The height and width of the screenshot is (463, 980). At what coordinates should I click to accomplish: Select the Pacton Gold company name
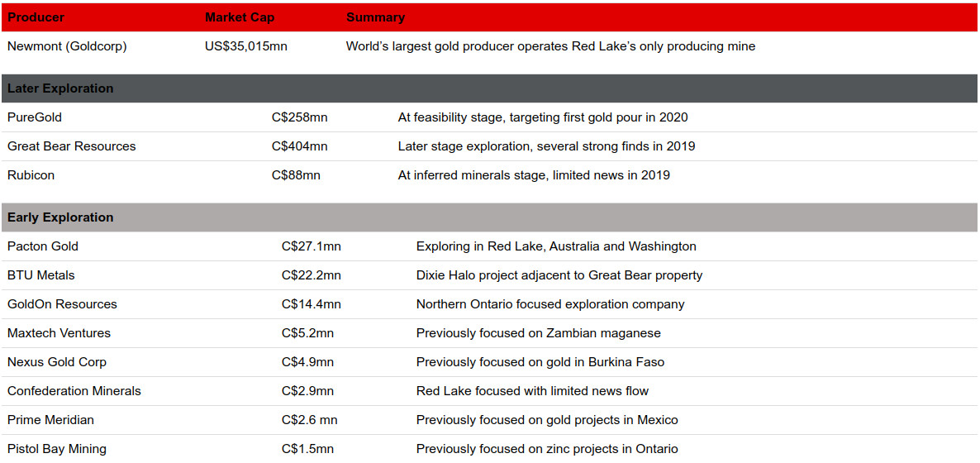[x=43, y=246]
